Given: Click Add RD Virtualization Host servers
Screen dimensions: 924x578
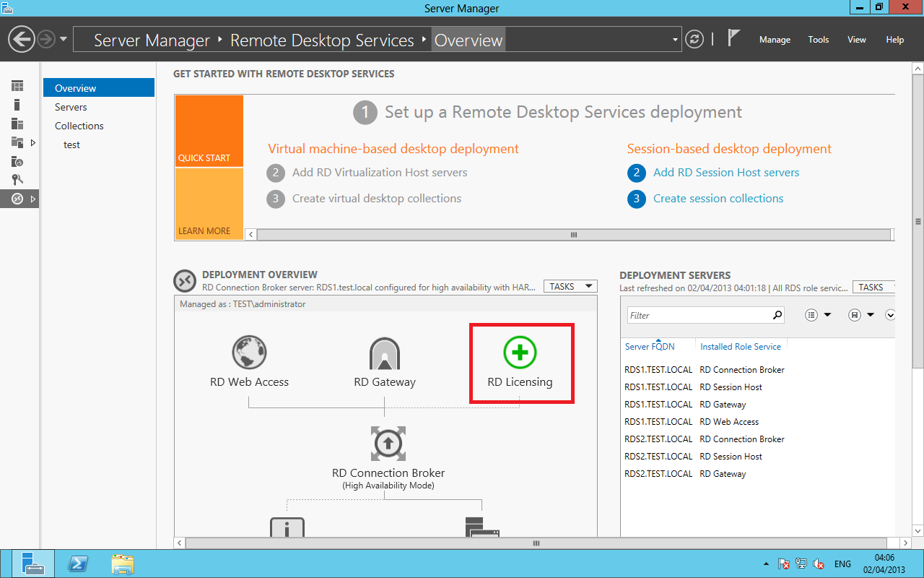Looking at the screenshot, I should tap(380, 173).
